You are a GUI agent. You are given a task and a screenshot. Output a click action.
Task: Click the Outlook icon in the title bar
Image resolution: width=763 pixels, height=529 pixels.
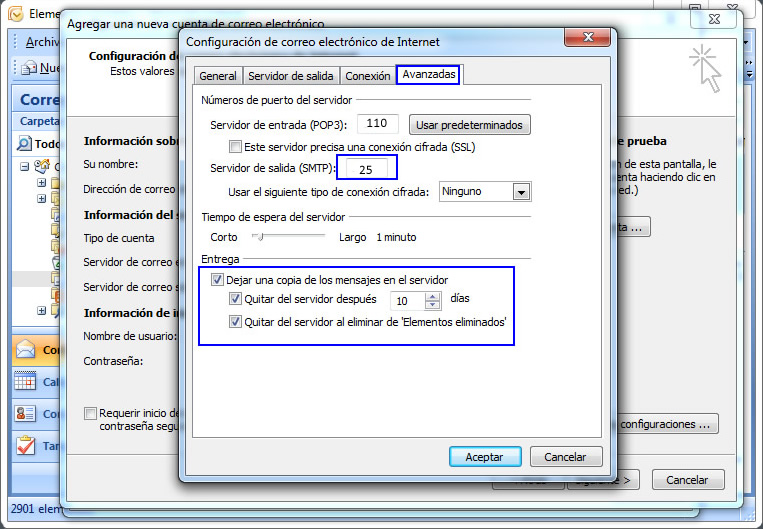click(15, 15)
